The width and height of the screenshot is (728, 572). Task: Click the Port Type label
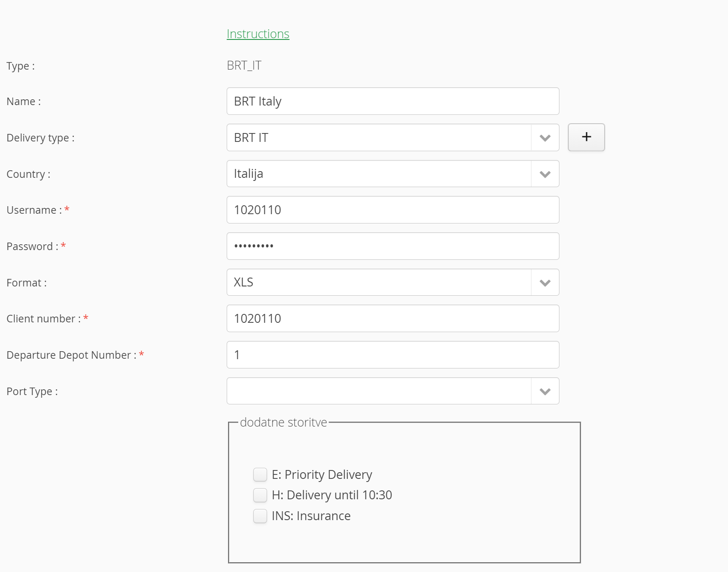pos(32,392)
